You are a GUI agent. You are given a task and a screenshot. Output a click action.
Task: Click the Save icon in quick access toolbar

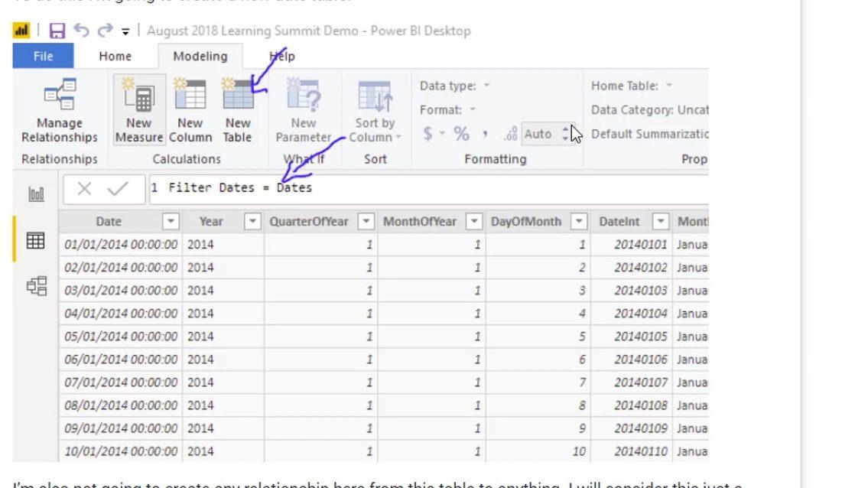[x=57, y=31]
